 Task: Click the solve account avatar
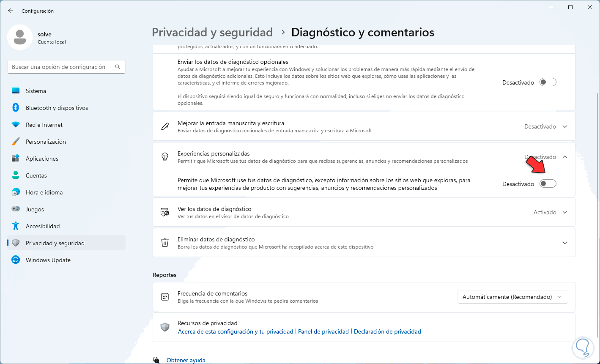pyautogui.click(x=20, y=37)
